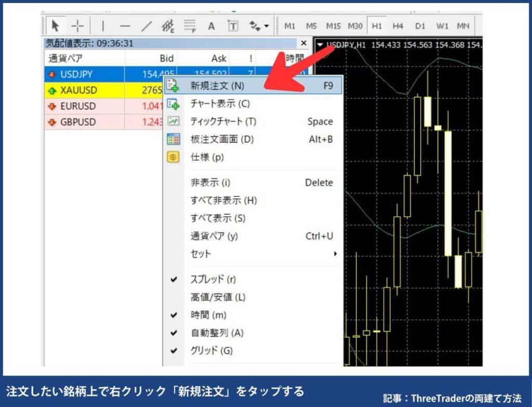Toggle 時間 (m) column option
532x407 pixels.
pos(253,315)
